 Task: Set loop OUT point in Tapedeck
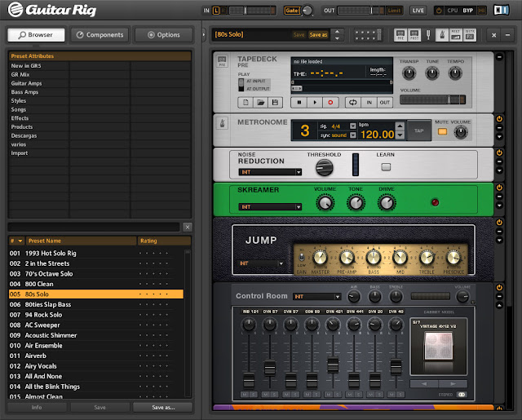pos(384,103)
